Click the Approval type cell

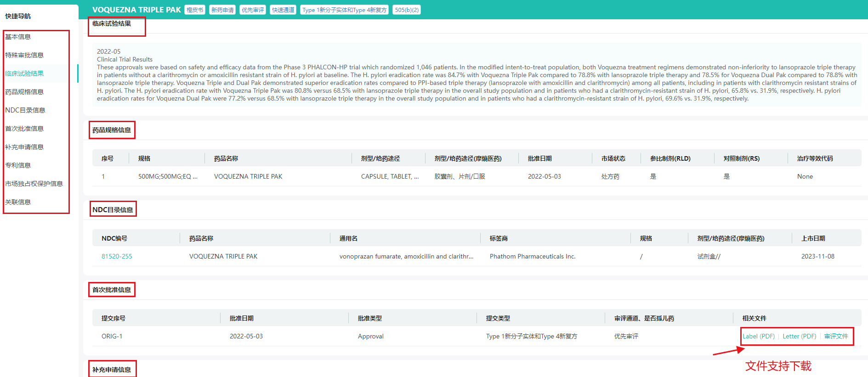[x=371, y=336]
